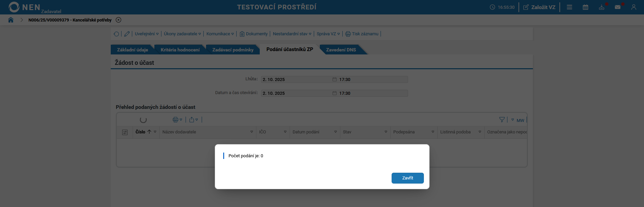Open the Nestandardní stav dropdown
The width and height of the screenshot is (644, 207).
tap(292, 34)
